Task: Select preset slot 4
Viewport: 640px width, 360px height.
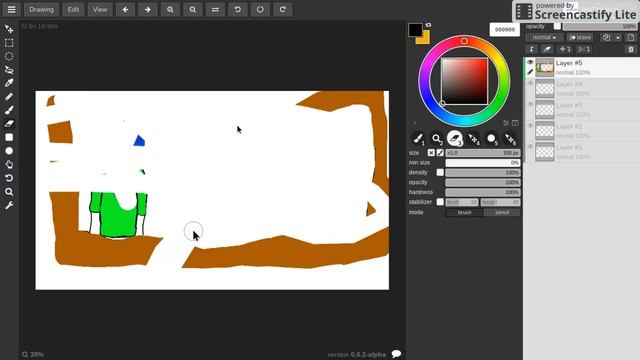Action: click(473, 139)
